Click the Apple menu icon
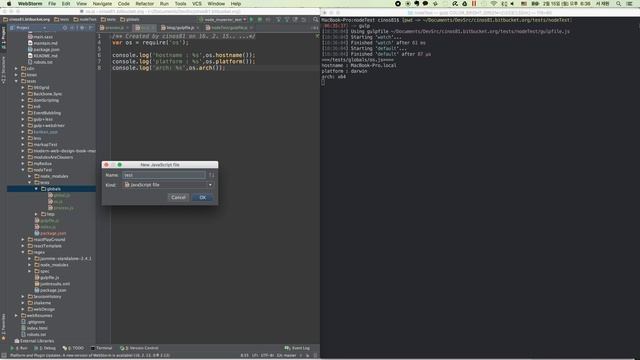 coord(9,4)
